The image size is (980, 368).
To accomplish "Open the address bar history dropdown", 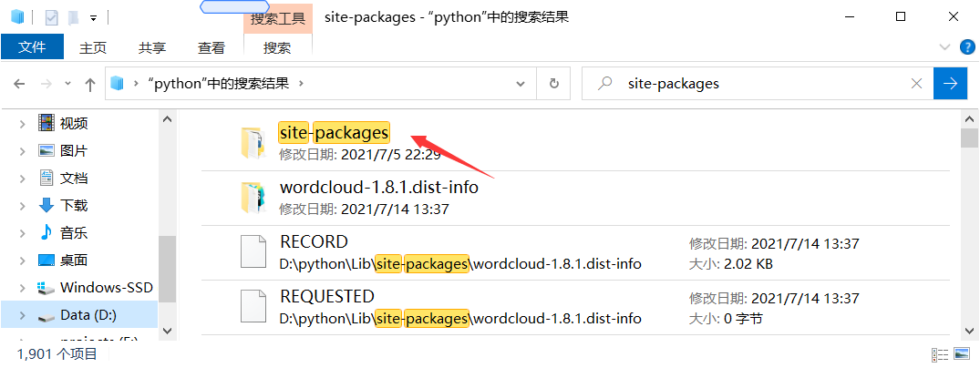I will point(521,84).
